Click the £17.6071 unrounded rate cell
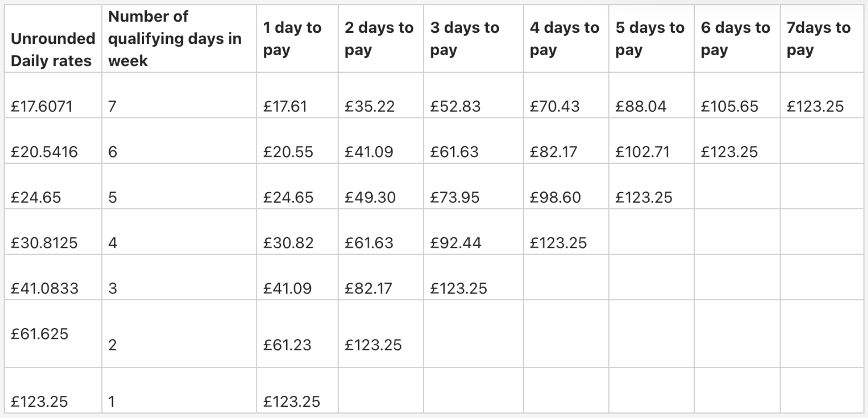Image resolution: width=868 pixels, height=418 pixels. coord(53,95)
